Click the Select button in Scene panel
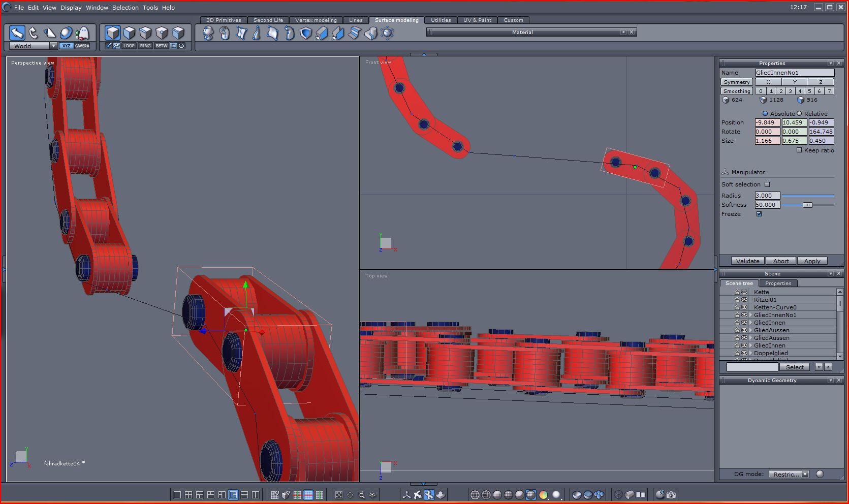The image size is (849, 504). click(795, 367)
